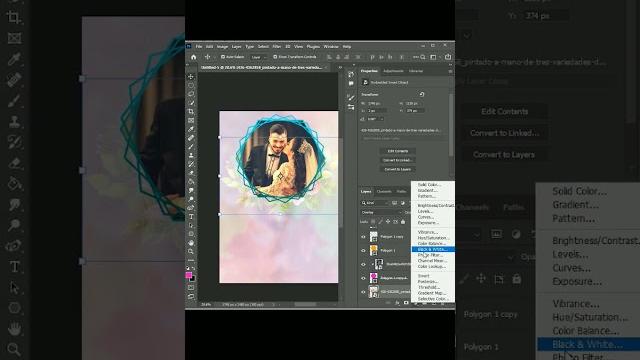Toggle the Show Transform Controls checkbox
This screenshot has width=640, height=360.
click(275, 57)
